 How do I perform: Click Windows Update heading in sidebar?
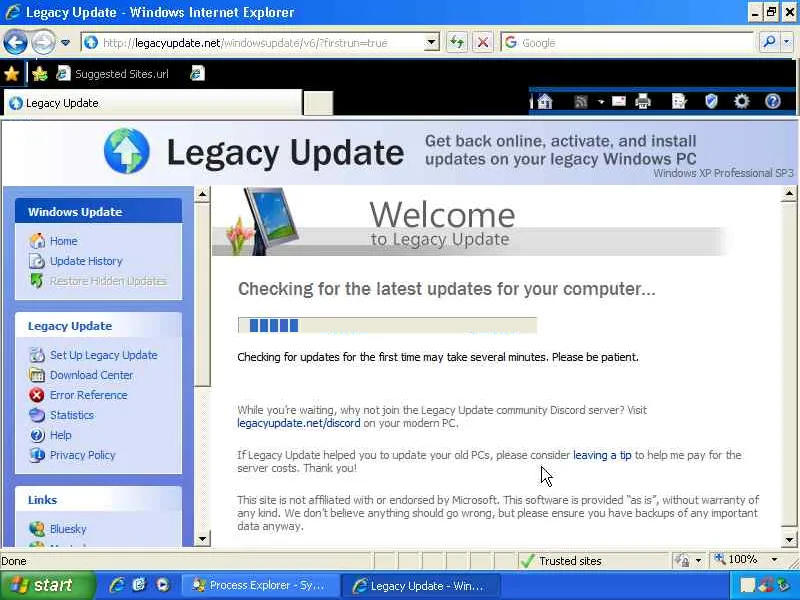pos(75,212)
